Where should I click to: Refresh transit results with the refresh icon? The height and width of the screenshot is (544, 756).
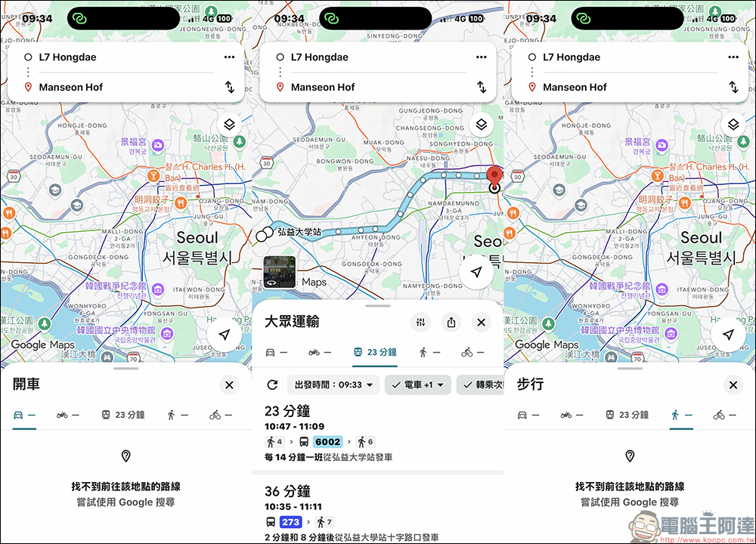coord(272,385)
